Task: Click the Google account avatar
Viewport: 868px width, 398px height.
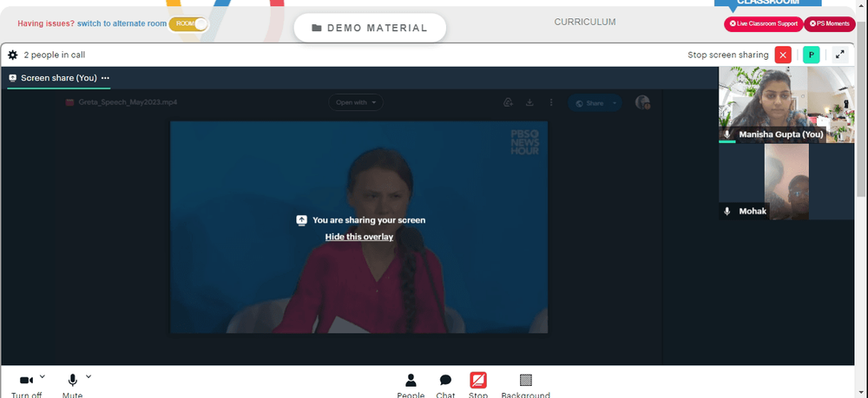Action: click(x=642, y=102)
